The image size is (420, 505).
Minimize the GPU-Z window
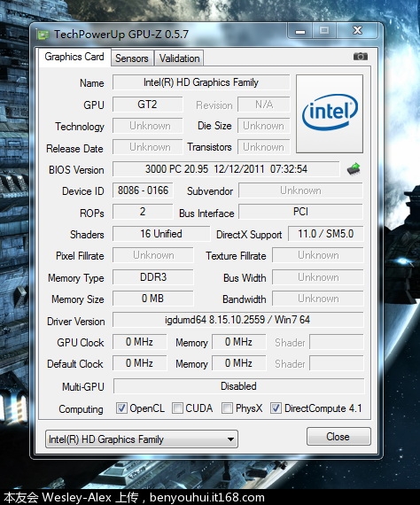tap(300, 31)
